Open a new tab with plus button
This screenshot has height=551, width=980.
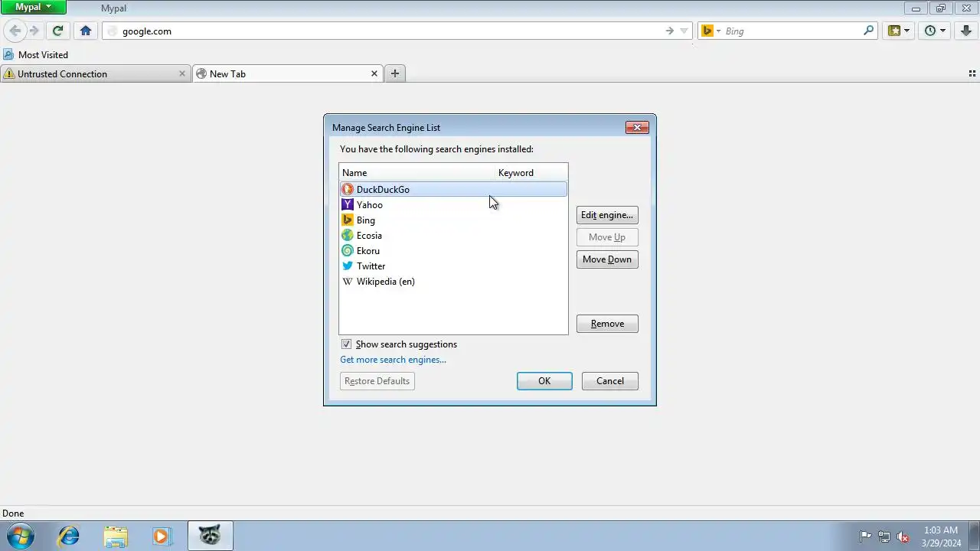point(395,73)
